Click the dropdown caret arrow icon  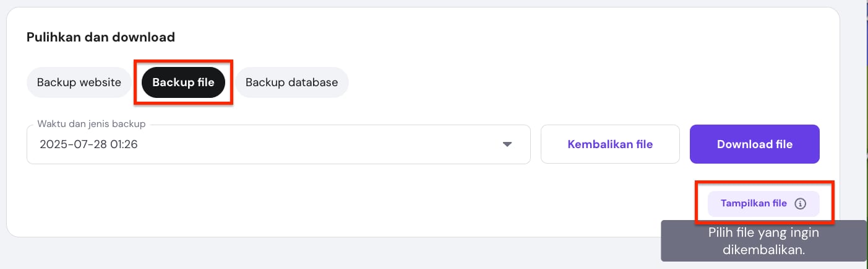(507, 144)
